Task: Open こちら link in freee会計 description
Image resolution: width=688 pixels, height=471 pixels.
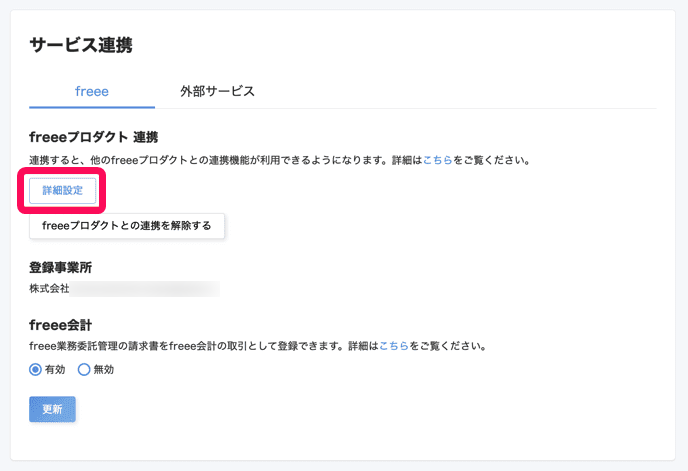Action: tap(394, 346)
